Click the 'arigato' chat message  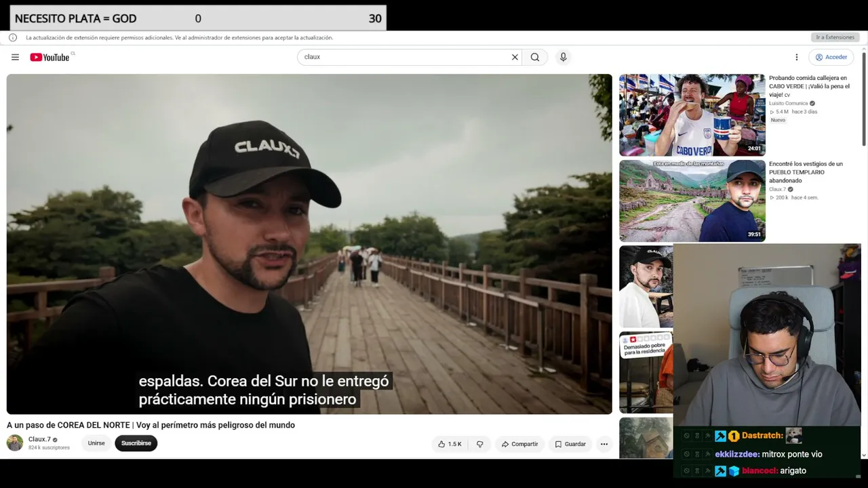[x=793, y=471]
